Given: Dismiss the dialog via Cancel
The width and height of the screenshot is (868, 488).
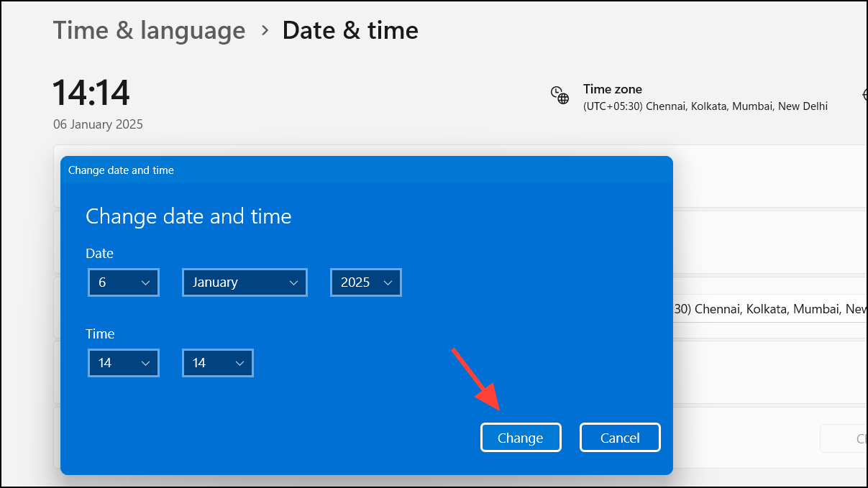Looking at the screenshot, I should [x=620, y=437].
